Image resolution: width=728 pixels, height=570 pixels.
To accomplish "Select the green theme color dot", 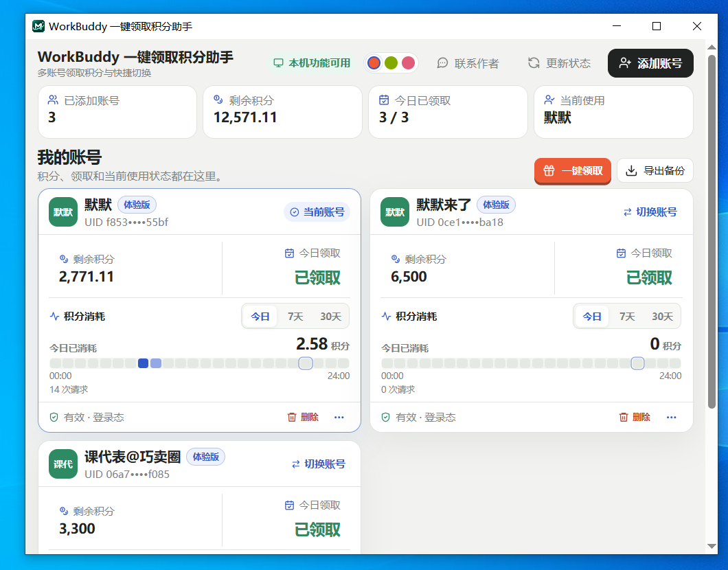I will click(x=391, y=62).
